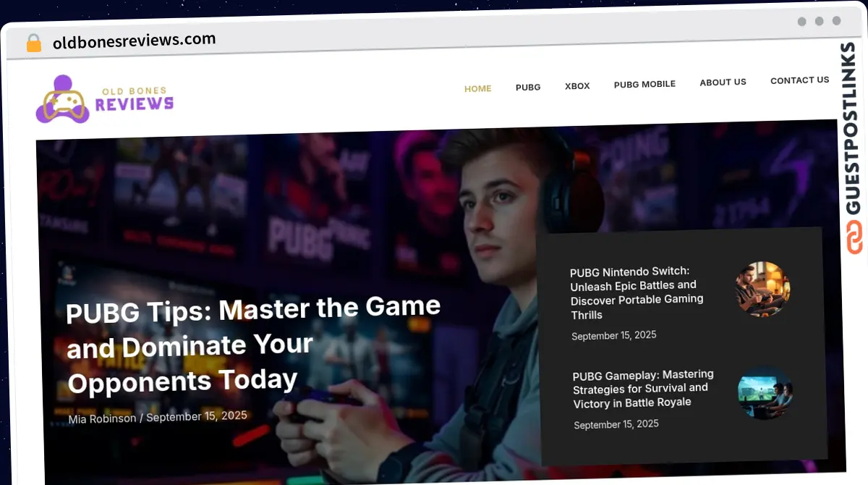Click the oldbonesreviews.com address text
Image resolution: width=868 pixels, height=485 pixels.
coord(134,41)
